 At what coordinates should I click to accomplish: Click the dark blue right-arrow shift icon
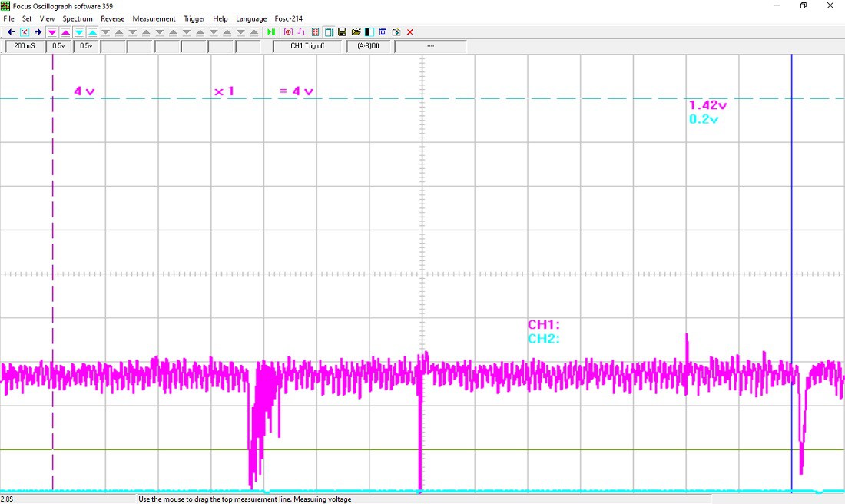click(38, 32)
